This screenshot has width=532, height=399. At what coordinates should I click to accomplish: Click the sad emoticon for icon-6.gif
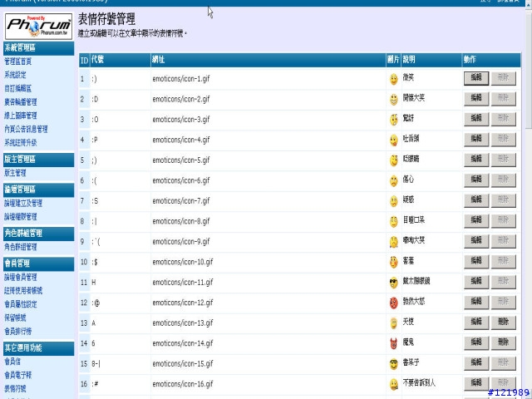[393, 181]
